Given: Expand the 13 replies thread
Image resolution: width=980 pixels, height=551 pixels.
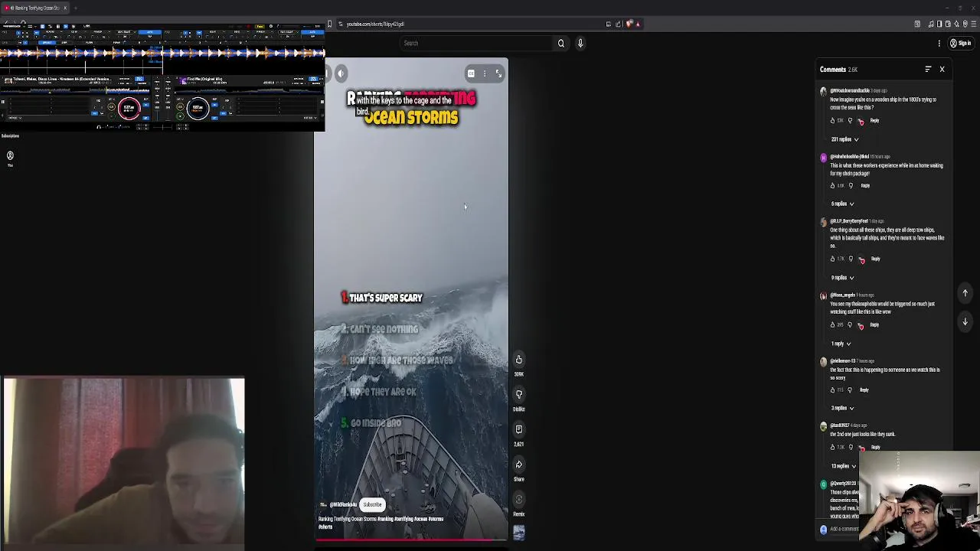Looking at the screenshot, I should [x=844, y=466].
